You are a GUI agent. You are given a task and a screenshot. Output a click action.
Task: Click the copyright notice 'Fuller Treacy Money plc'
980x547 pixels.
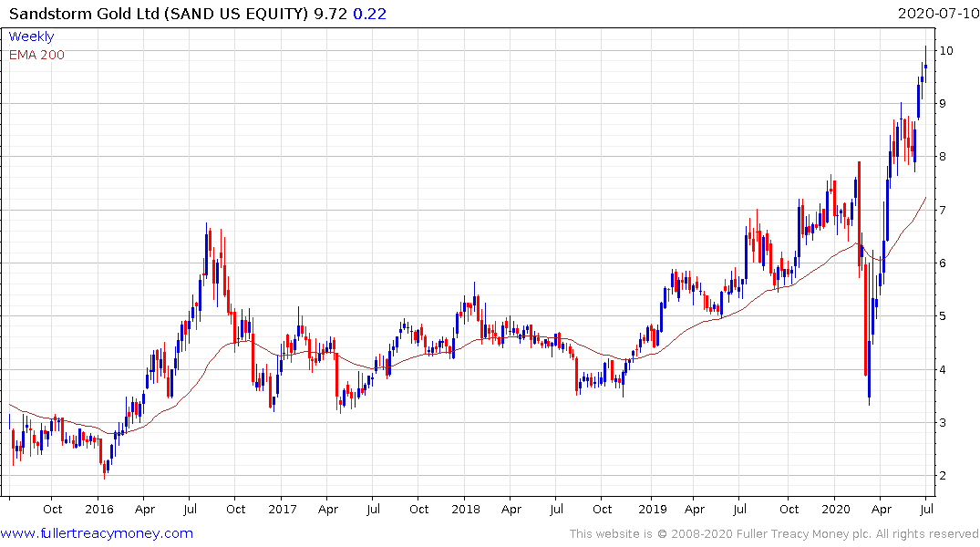804,534
